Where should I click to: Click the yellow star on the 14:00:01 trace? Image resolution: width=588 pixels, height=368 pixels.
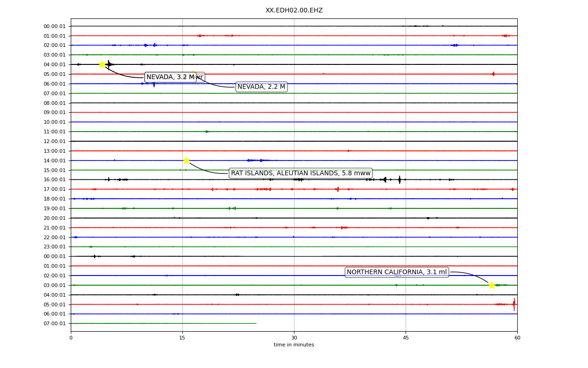tap(186, 161)
